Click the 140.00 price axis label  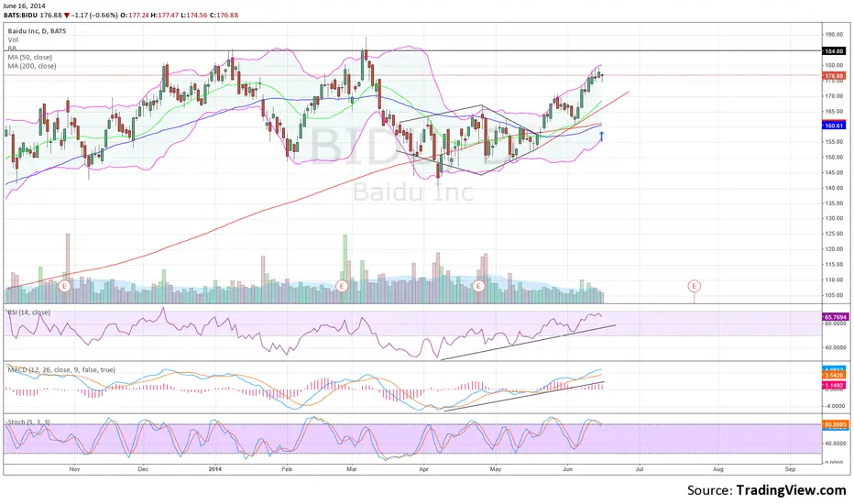(834, 188)
